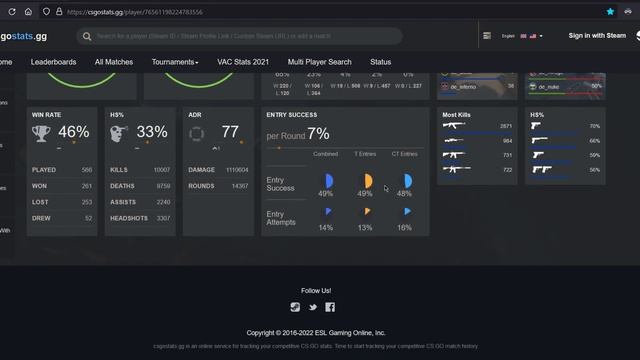Click the HS% headshot icon

coord(119,133)
